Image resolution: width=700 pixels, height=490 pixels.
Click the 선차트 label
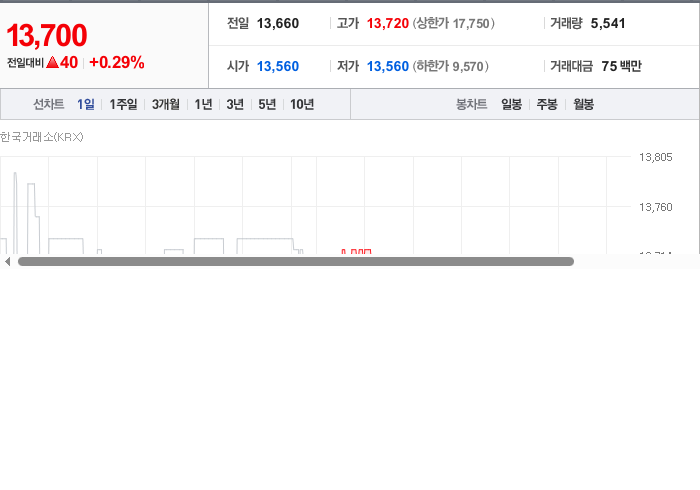click(49, 104)
